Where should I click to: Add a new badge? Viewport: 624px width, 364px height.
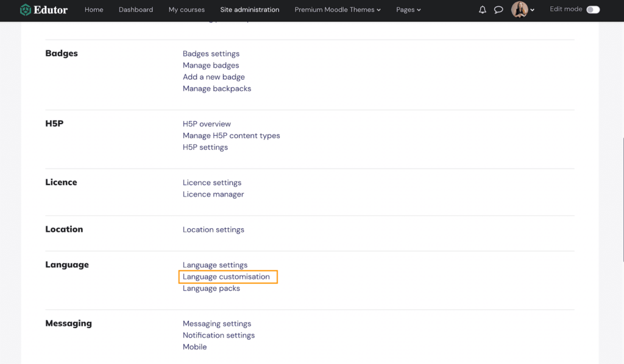point(213,77)
